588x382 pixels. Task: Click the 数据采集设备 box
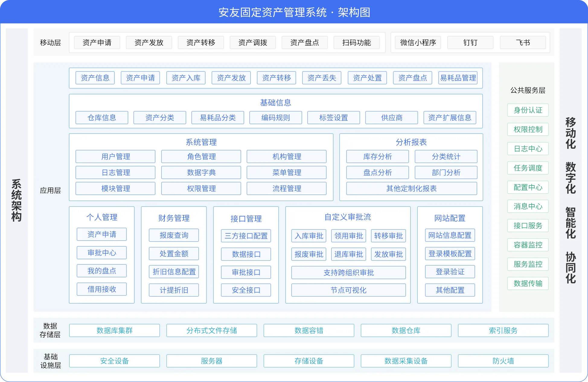pos(406,361)
